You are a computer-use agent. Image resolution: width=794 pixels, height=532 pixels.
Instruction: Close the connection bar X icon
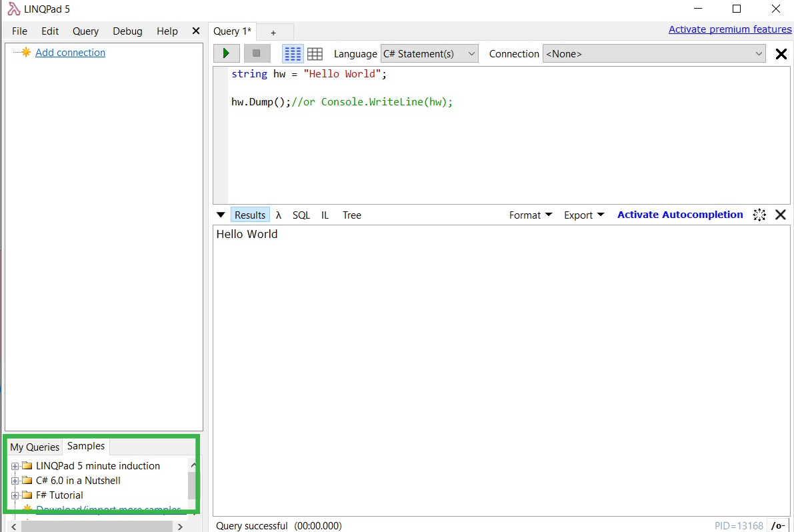click(781, 53)
